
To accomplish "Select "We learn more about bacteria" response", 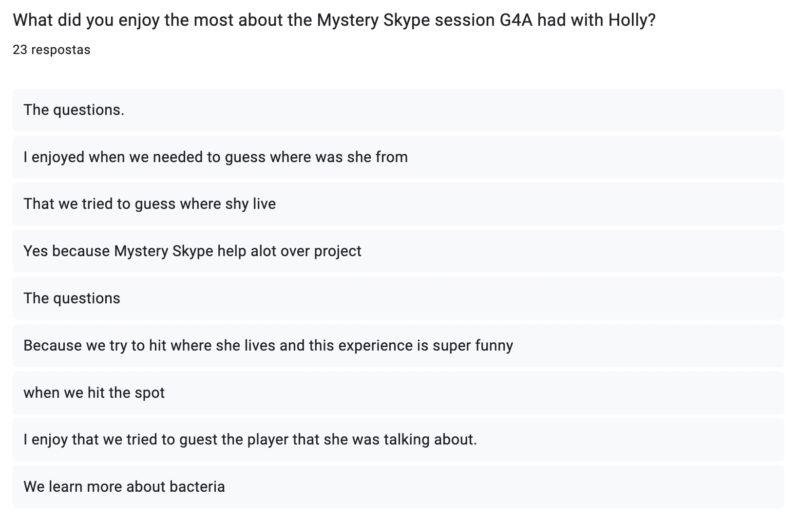I will click(124, 487).
